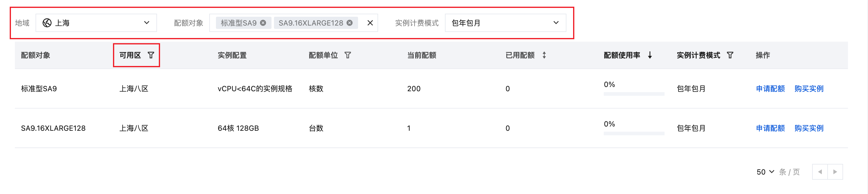Click the 实例计费模式 column header filter icon
The image size is (868, 194).
point(730,55)
